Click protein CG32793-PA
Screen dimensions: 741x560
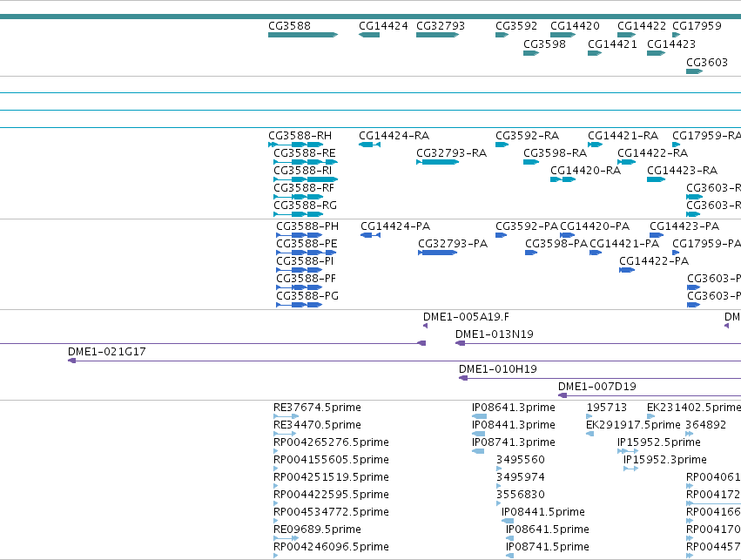pos(452,244)
